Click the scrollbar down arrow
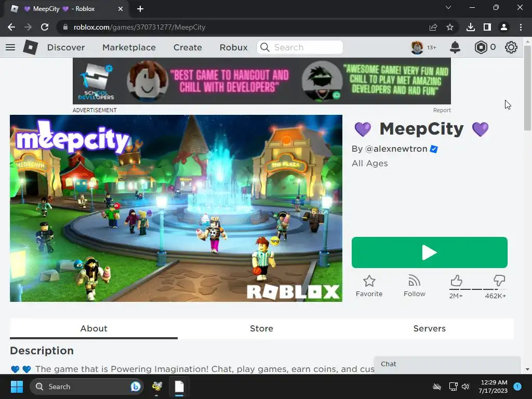The image size is (532, 399). [x=527, y=369]
